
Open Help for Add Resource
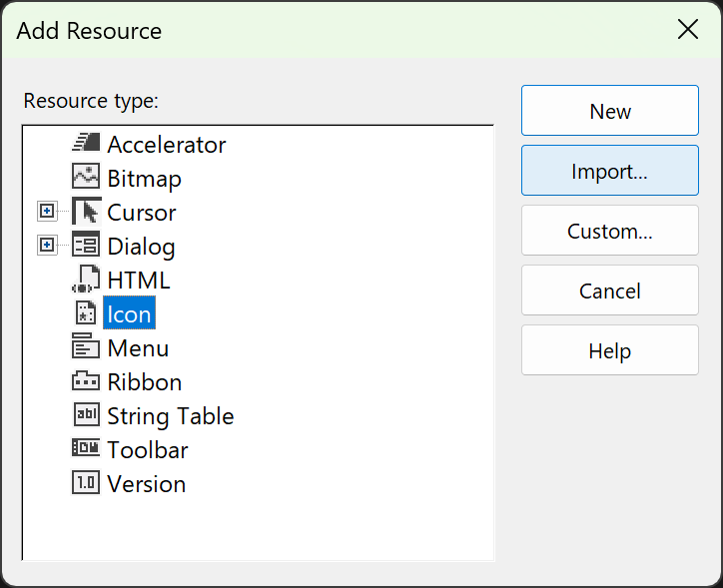click(x=609, y=350)
